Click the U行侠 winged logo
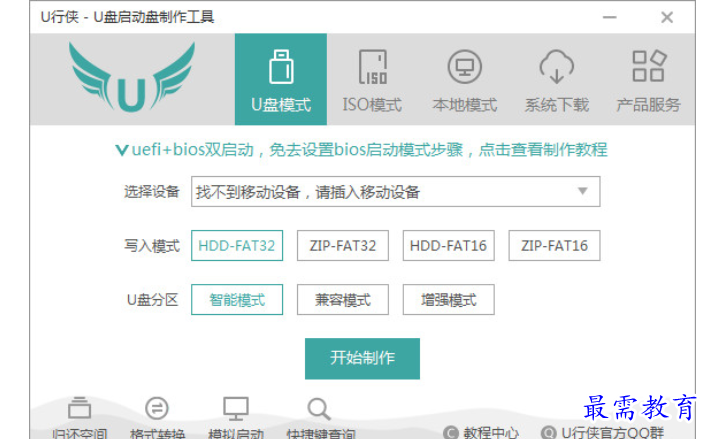Screen dimensions: 705x439 (x=132, y=77)
